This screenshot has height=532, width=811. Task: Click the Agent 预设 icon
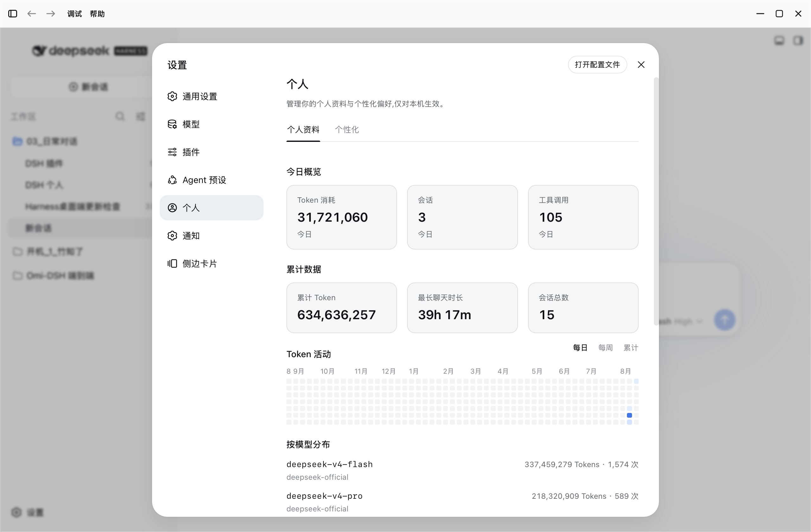(172, 180)
